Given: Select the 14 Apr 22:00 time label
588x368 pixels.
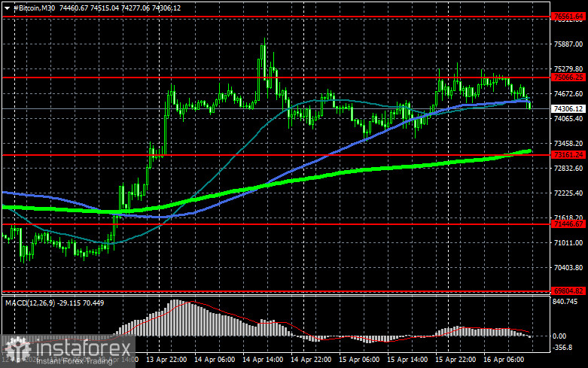Looking at the screenshot, I should [311, 360].
